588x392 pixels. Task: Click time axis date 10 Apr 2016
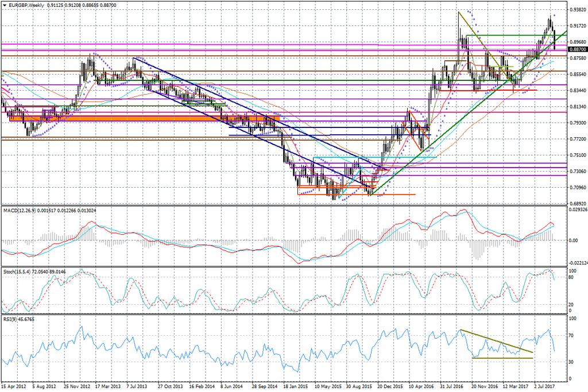pos(421,385)
